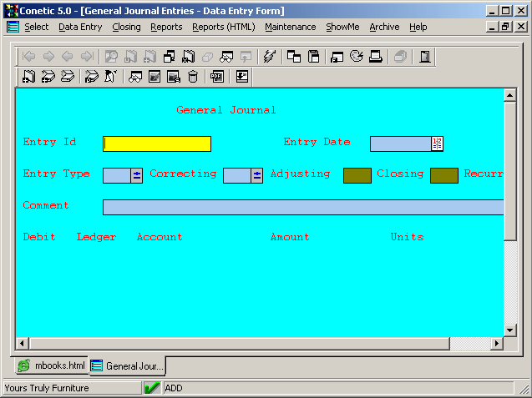The height and width of the screenshot is (398, 532).
Task: Open the Entry Date calendar picker
Action: point(437,144)
